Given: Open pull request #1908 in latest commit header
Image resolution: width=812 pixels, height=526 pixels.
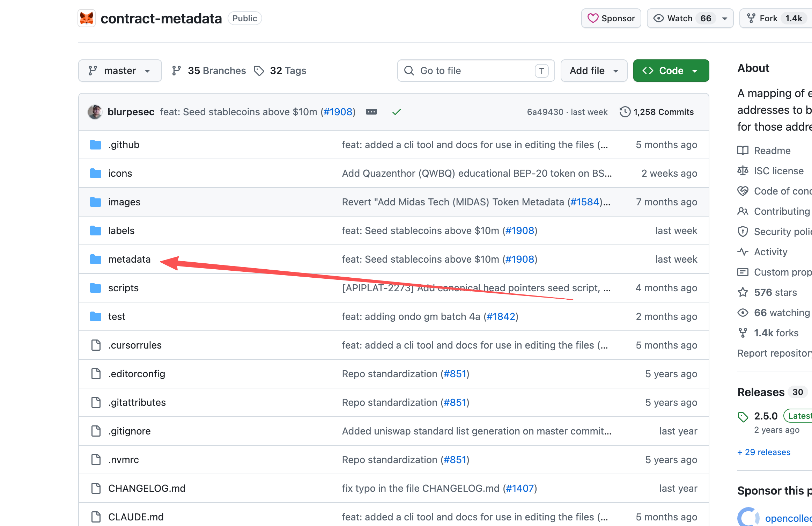Looking at the screenshot, I should pos(338,112).
